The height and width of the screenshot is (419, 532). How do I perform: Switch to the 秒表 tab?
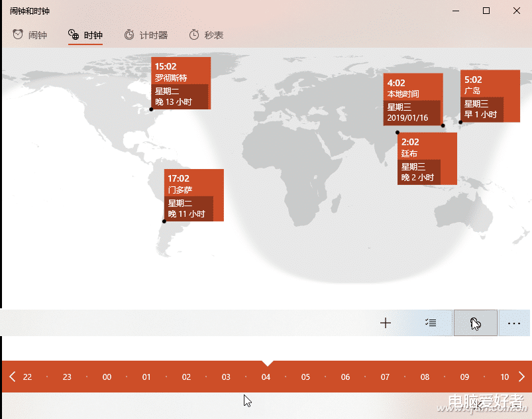pyautogui.click(x=214, y=35)
